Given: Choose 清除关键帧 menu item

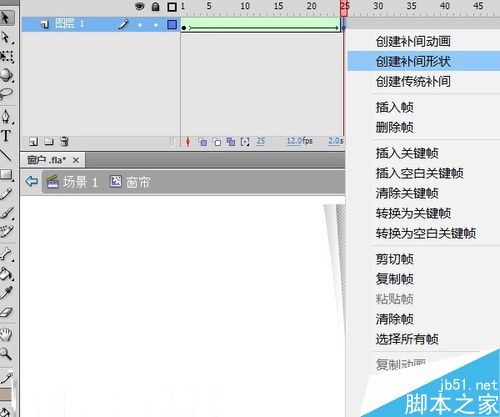Looking at the screenshot, I should [x=407, y=193].
